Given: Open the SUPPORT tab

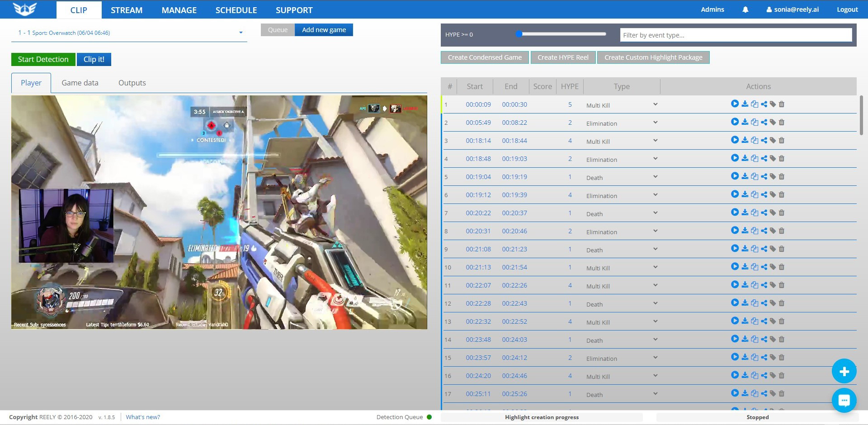Looking at the screenshot, I should click(x=294, y=10).
